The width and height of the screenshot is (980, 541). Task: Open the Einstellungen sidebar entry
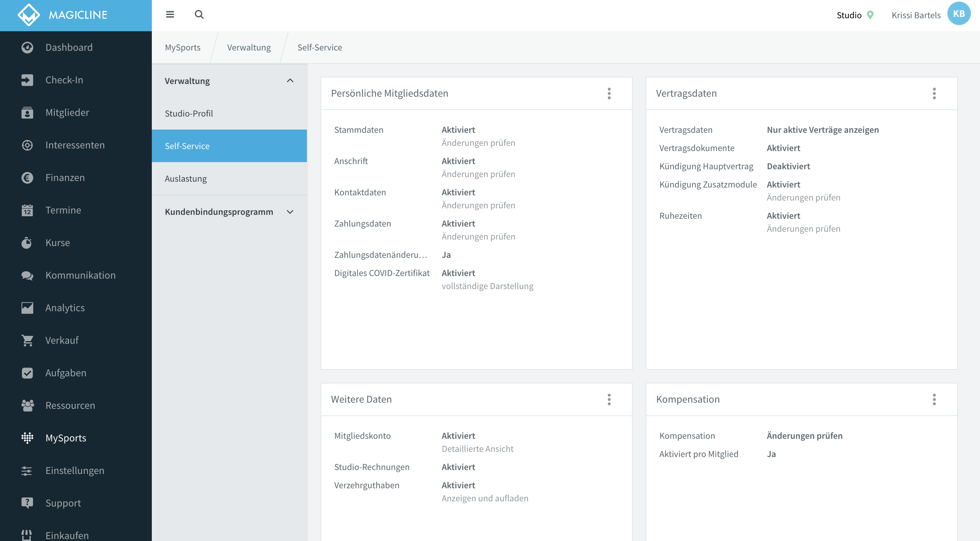tap(76, 470)
